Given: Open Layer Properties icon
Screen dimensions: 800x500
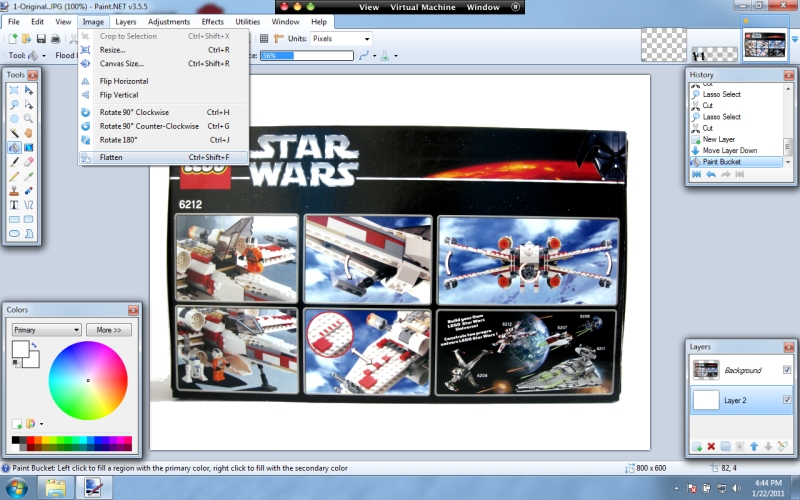Looking at the screenshot, I should pyautogui.click(x=783, y=447).
